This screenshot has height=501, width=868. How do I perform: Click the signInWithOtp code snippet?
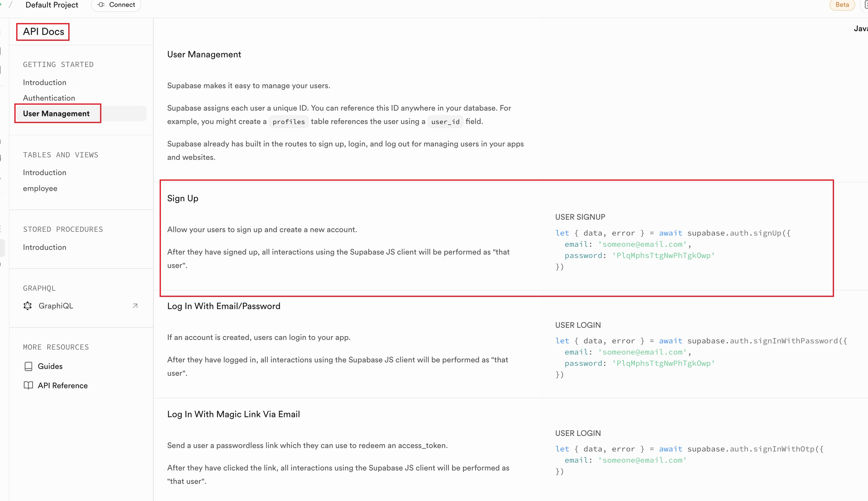point(689,460)
